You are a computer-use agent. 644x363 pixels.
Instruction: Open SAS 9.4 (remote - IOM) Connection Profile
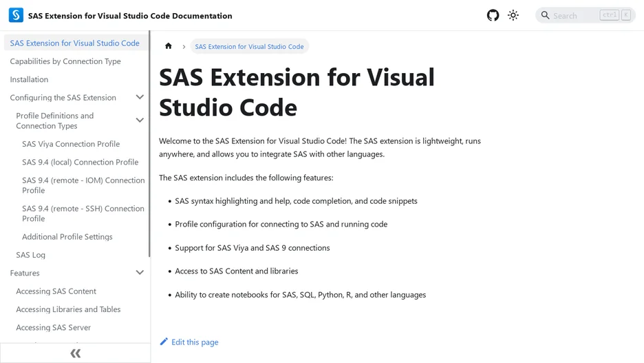click(83, 185)
